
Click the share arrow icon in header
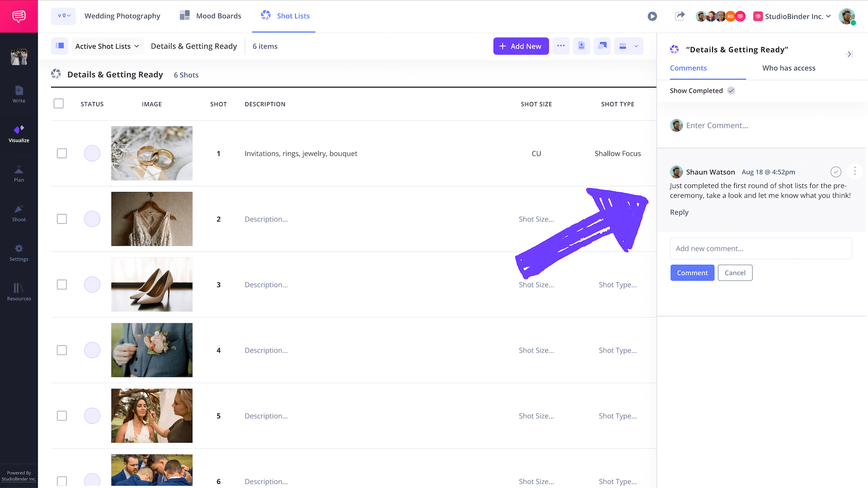tap(679, 16)
